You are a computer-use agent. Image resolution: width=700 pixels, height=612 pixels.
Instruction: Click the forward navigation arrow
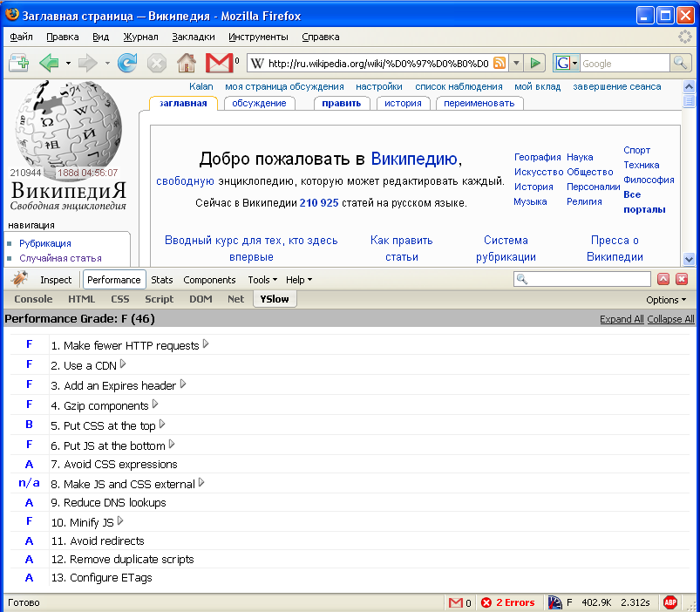pos(88,63)
